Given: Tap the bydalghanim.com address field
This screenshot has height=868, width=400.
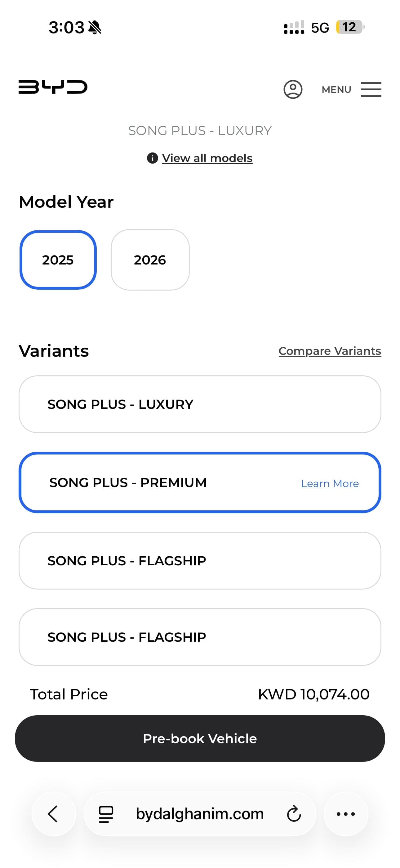Looking at the screenshot, I should click(x=200, y=814).
